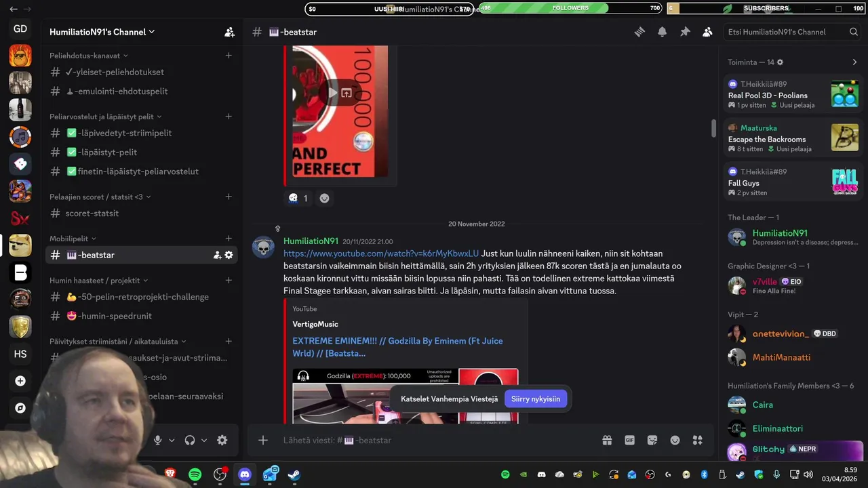
Task: Open EXTREME EMINEM video title link
Action: 398,347
